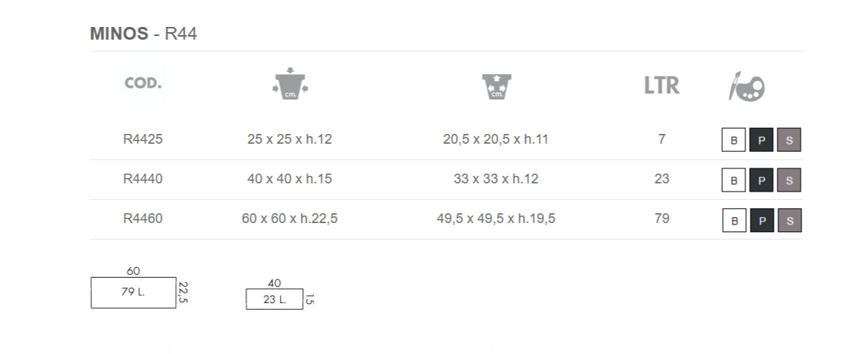Image resolution: width=868 pixels, height=354 pixels.
Task: Click the COD. column header icon
Action: [x=143, y=84]
